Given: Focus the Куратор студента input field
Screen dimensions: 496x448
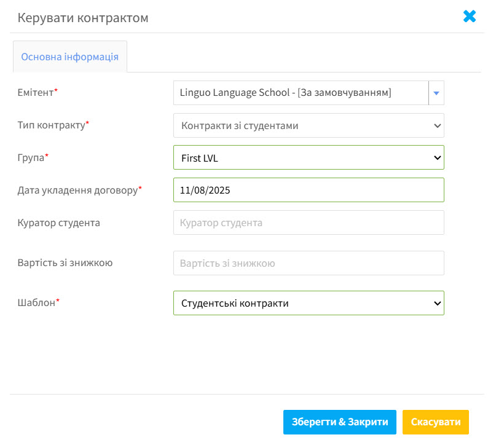Looking at the screenshot, I should (x=309, y=222).
